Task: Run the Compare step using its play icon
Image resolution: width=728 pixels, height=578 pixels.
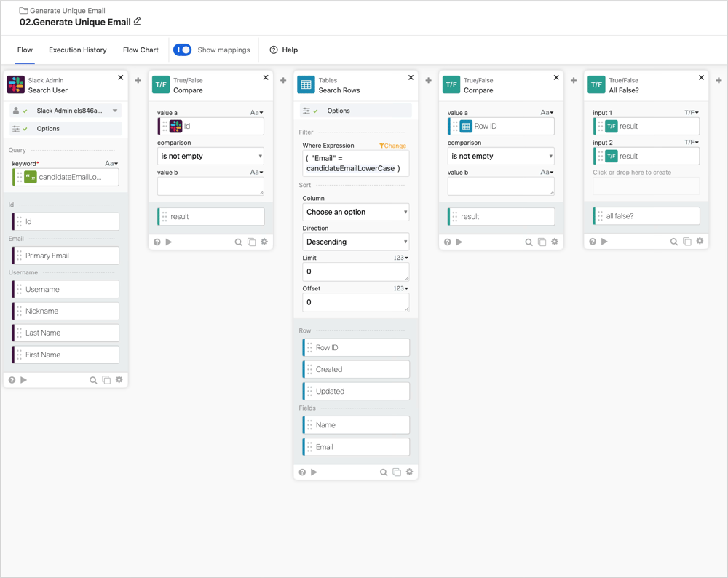Action: 169,241
